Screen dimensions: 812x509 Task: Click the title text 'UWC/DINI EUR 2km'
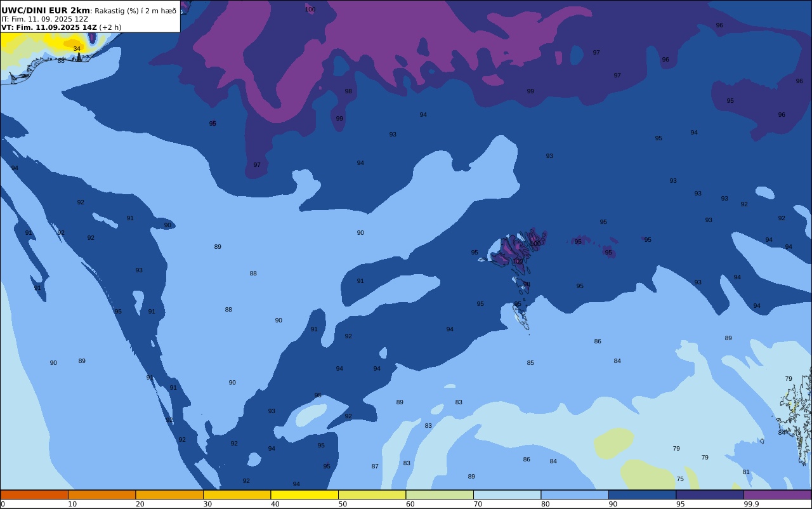(x=46, y=11)
